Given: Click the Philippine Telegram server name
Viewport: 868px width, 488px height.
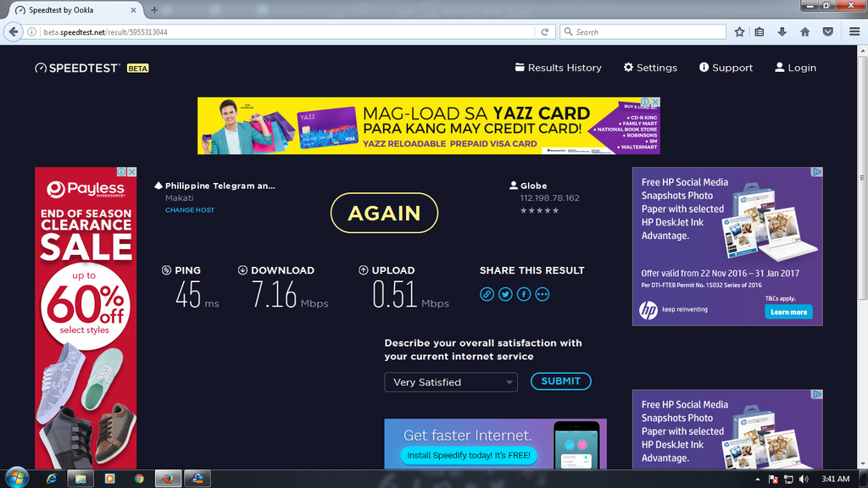Looking at the screenshot, I should point(220,186).
